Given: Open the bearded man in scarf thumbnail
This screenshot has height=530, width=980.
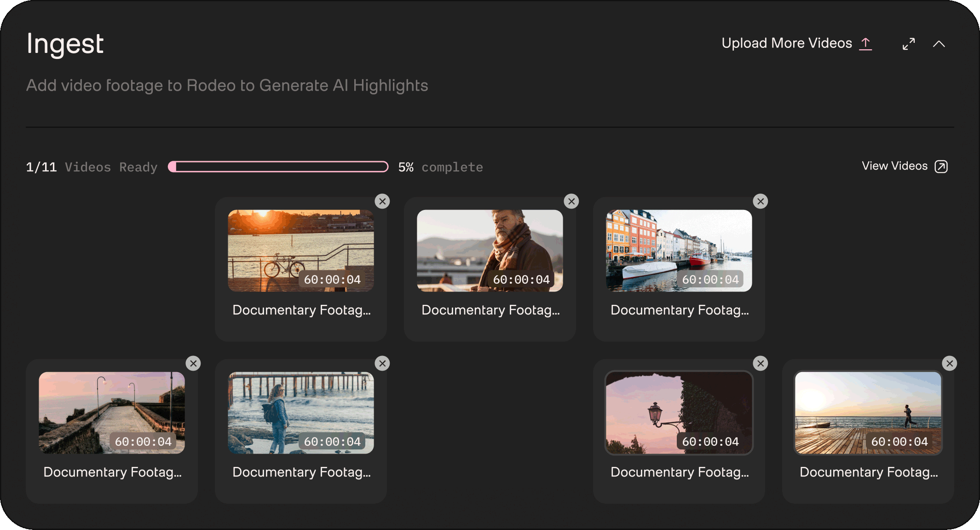Looking at the screenshot, I should (490, 250).
